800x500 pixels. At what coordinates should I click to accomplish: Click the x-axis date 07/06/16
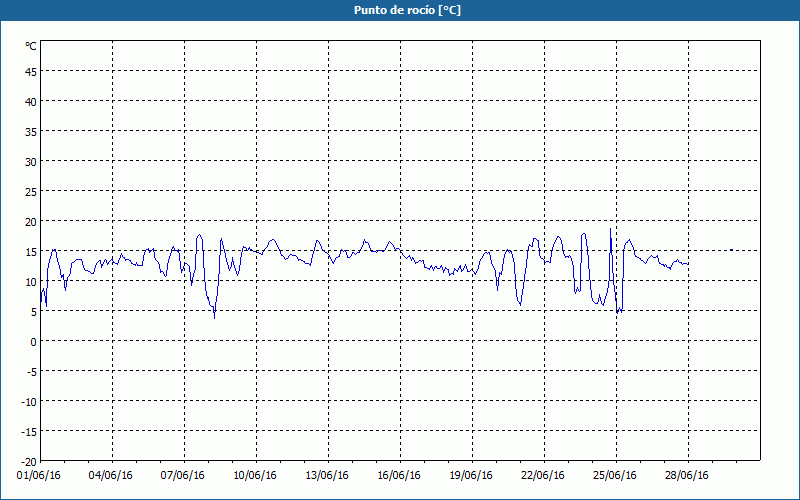tap(183, 476)
